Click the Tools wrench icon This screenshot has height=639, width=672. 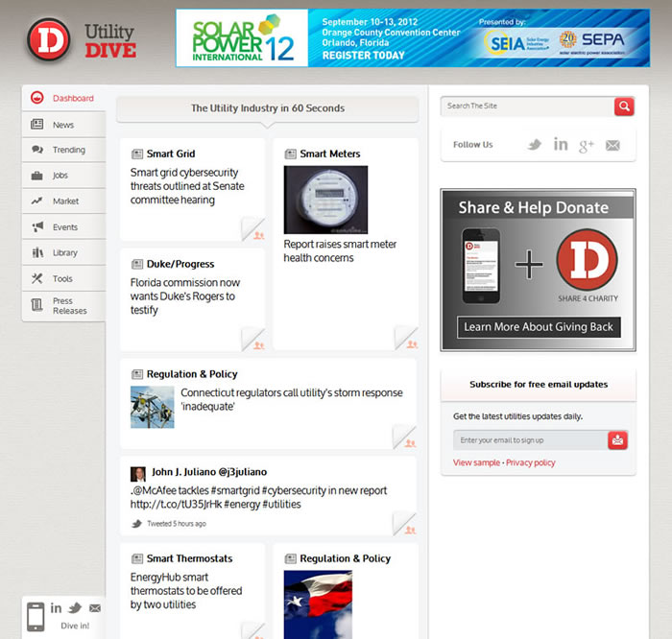point(36,278)
